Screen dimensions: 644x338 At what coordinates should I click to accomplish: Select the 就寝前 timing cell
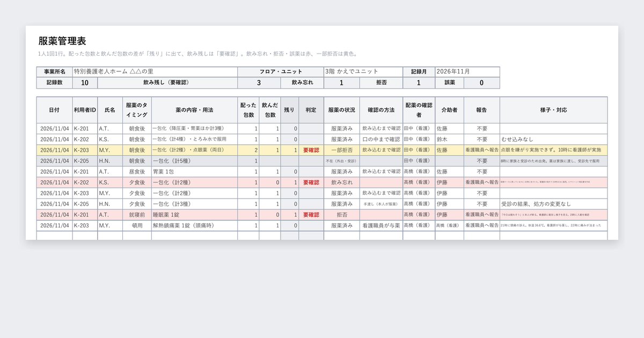pyautogui.click(x=137, y=215)
